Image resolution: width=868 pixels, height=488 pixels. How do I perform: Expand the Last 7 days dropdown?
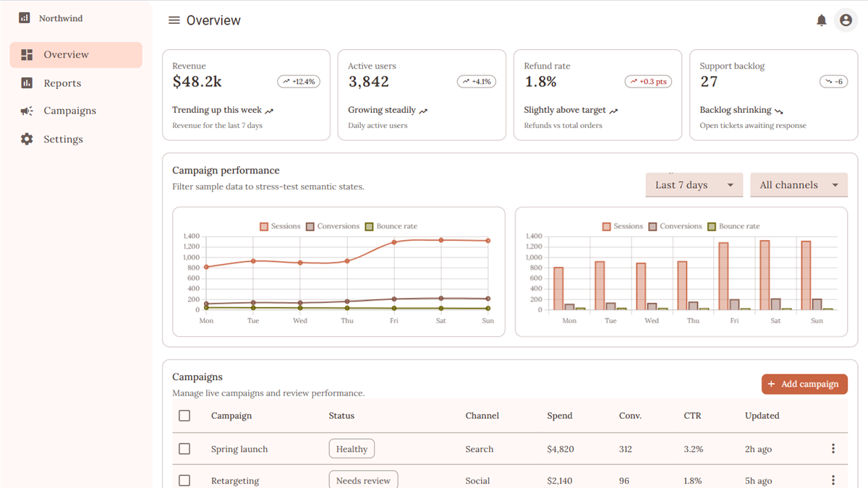[x=694, y=185]
